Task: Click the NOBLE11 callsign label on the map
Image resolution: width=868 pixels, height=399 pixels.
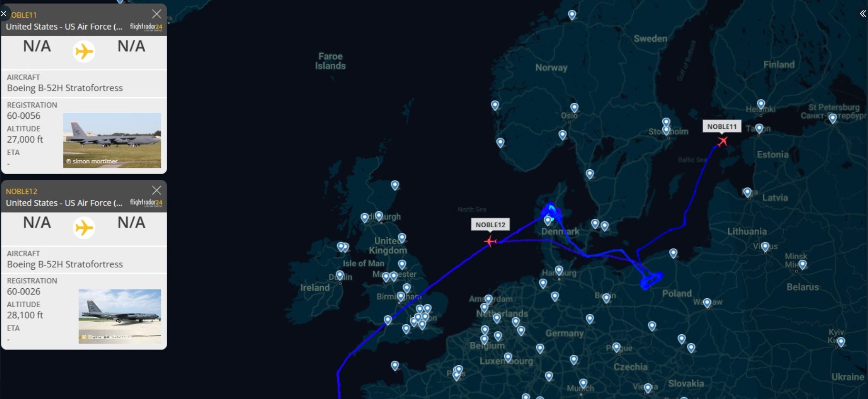Action: pyautogui.click(x=722, y=127)
